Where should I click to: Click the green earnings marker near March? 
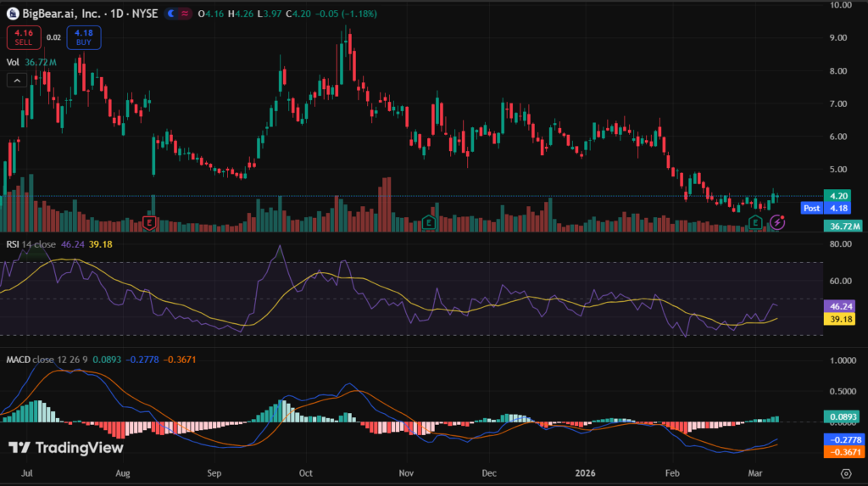[755, 222]
